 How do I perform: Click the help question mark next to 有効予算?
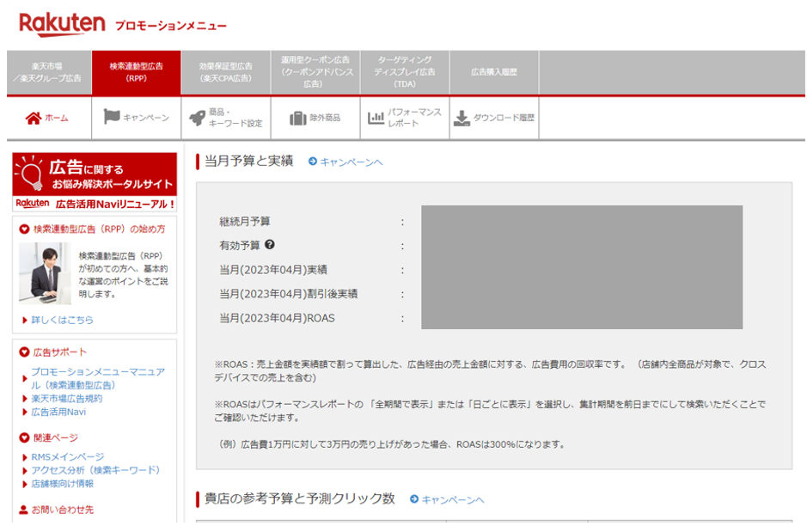pos(270,245)
